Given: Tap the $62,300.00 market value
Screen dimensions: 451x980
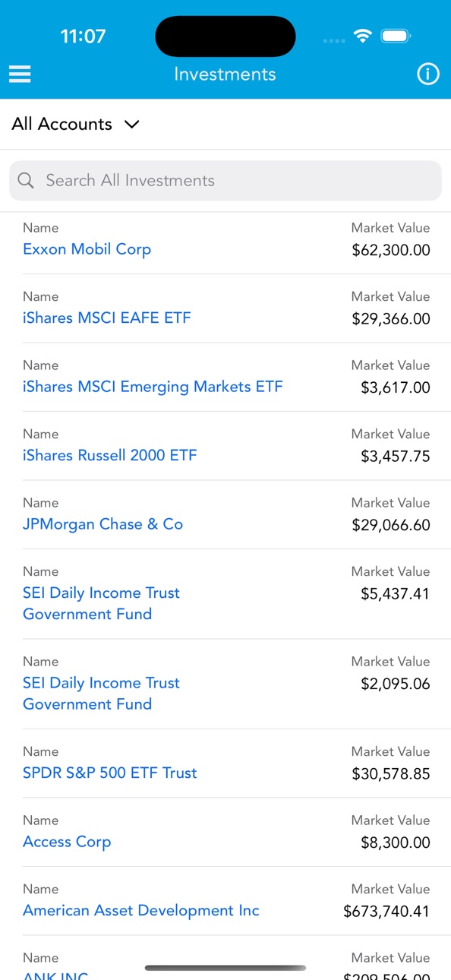Looking at the screenshot, I should [x=391, y=250].
